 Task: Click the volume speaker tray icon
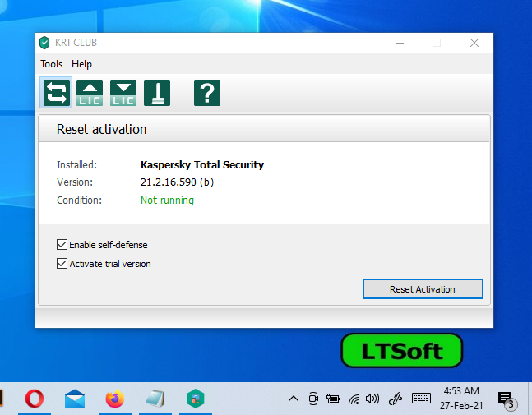point(372,399)
